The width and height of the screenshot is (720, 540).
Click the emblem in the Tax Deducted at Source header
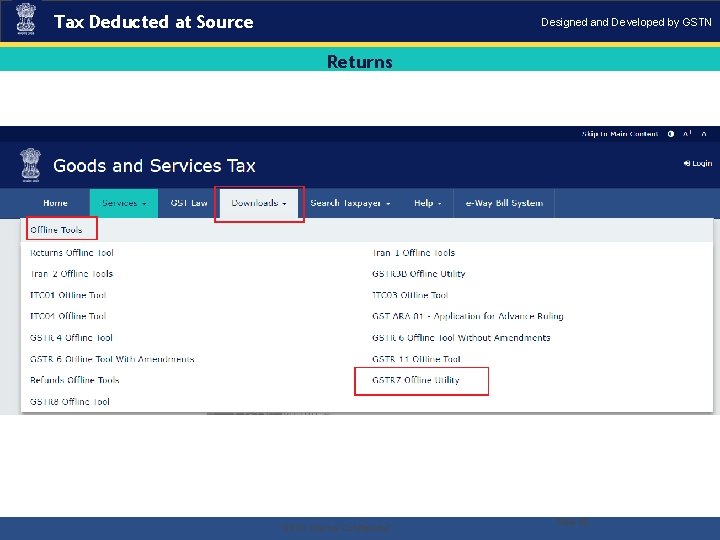(x=26, y=19)
